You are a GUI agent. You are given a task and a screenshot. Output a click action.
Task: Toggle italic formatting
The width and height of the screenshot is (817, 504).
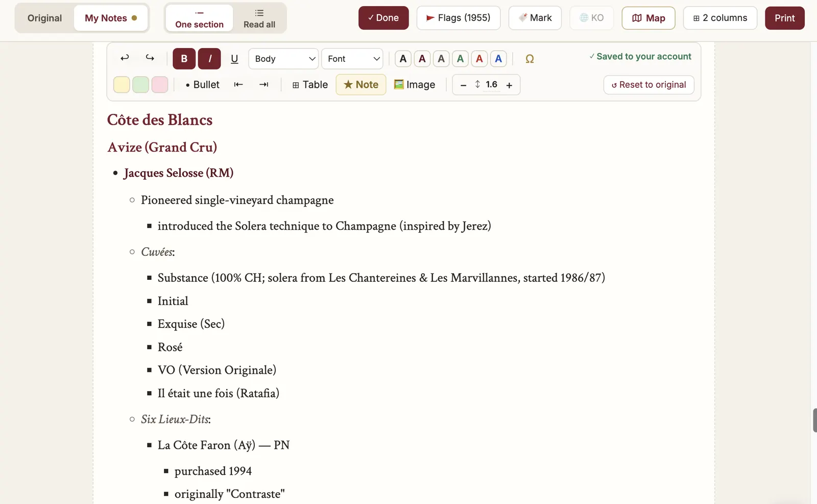[209, 59]
